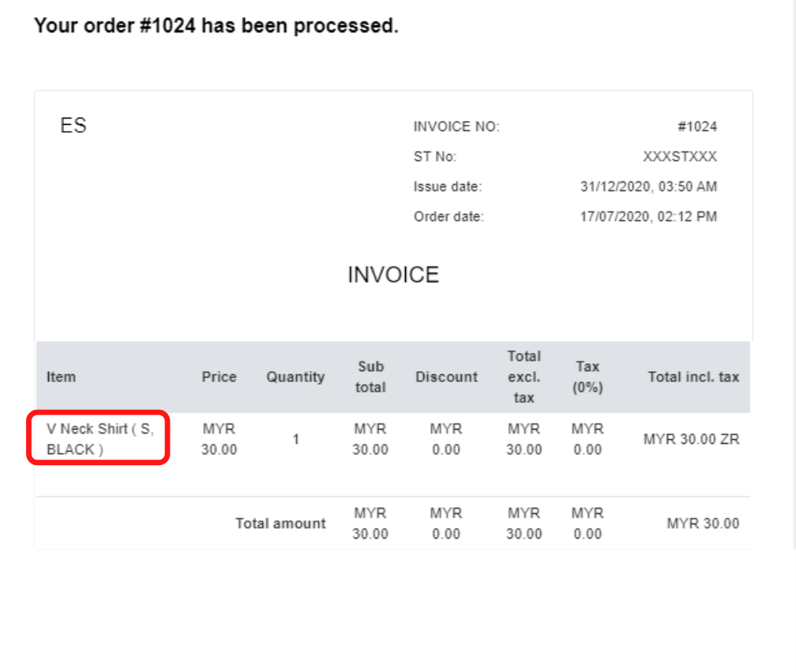Click the order date 17/07/2020 value
The width and height of the screenshot is (796, 672).
tap(648, 216)
